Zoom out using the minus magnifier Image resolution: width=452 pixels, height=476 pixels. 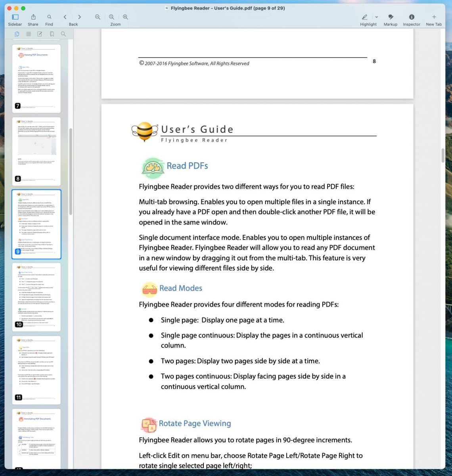coord(98,17)
